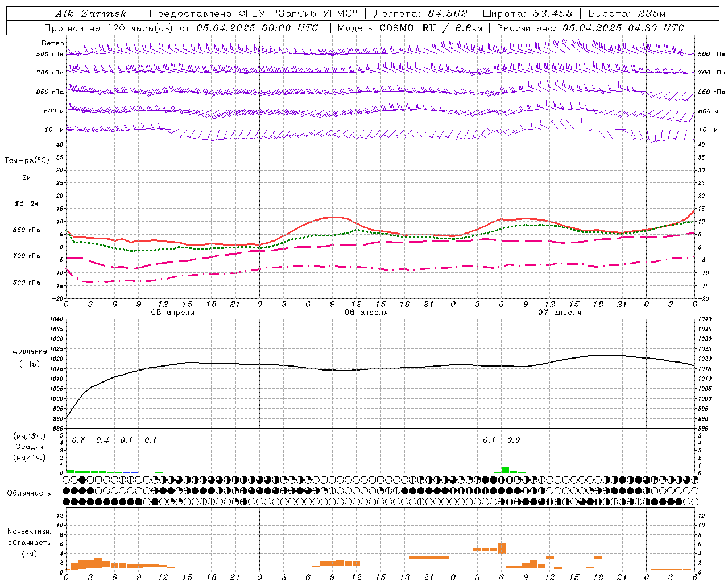Select the model name COSMO-RU / 6.6км
The height and width of the screenshot is (582, 728).
[x=431, y=28]
